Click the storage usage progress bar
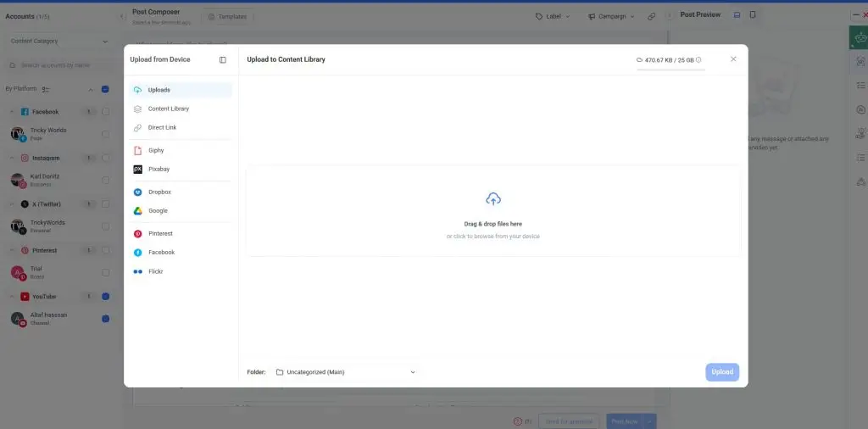The image size is (868, 429). pos(671,70)
